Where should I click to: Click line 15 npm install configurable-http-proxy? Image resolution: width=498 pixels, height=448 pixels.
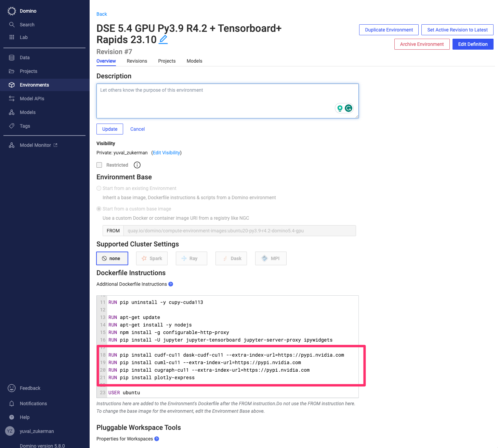169,332
